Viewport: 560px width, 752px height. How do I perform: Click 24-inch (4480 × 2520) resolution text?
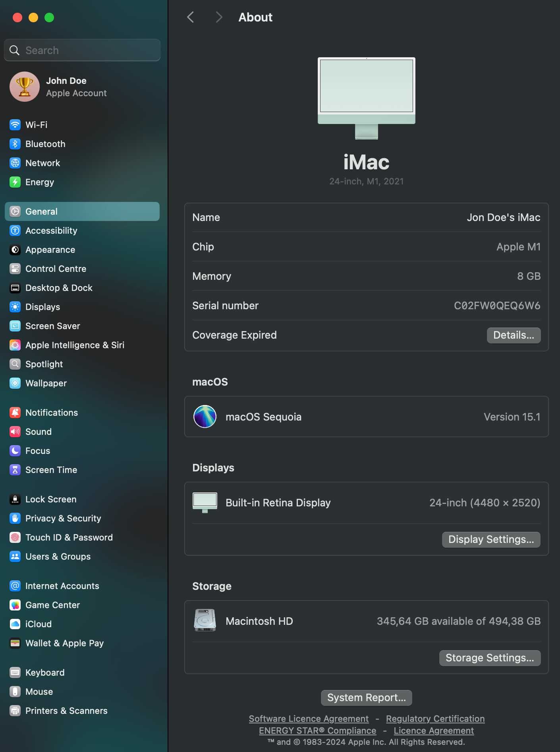pos(485,503)
